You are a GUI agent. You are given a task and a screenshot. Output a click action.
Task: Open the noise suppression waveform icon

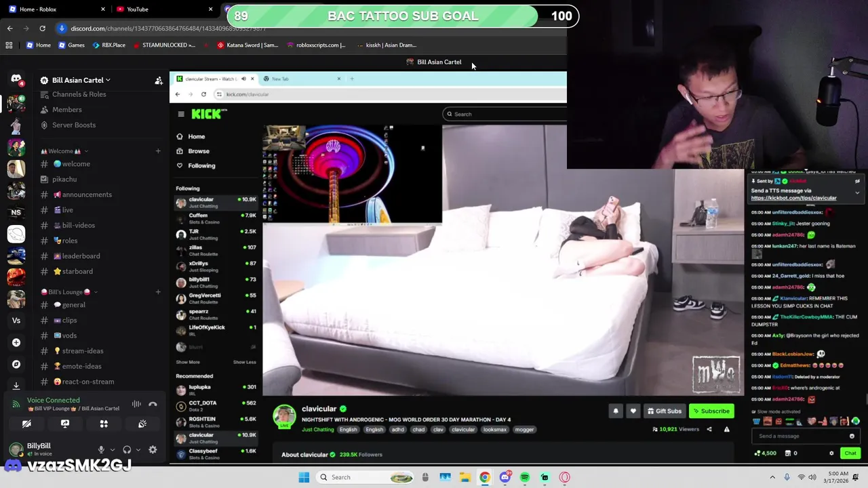(x=136, y=404)
